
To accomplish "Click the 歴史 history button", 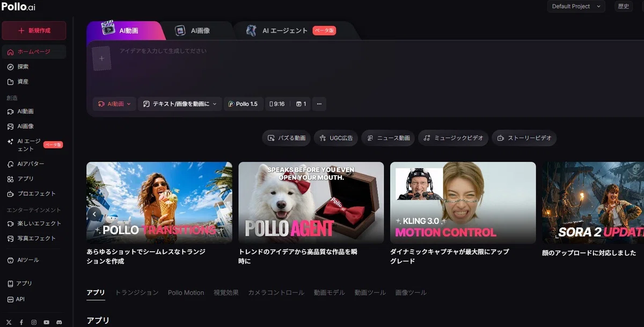I will click(x=624, y=6).
